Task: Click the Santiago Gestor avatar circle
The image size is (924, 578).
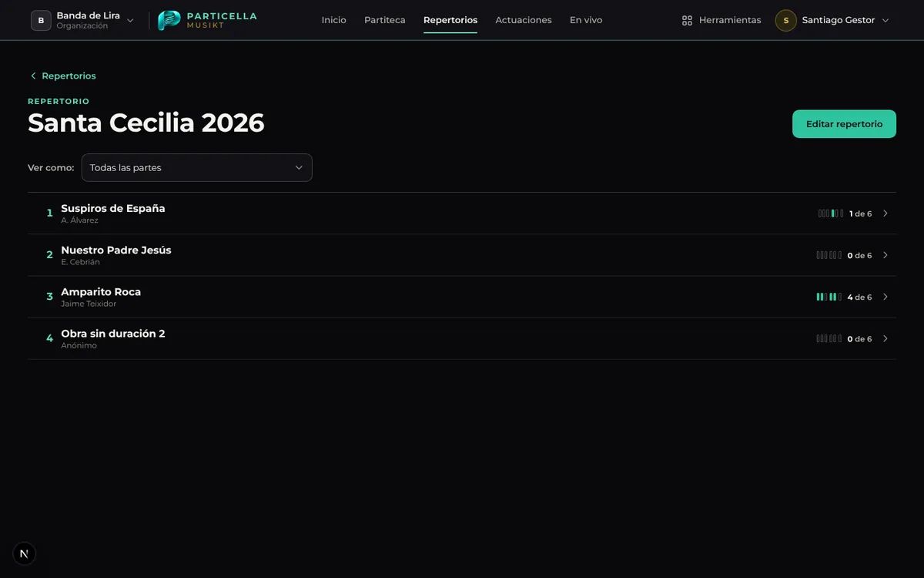Action: tap(785, 21)
